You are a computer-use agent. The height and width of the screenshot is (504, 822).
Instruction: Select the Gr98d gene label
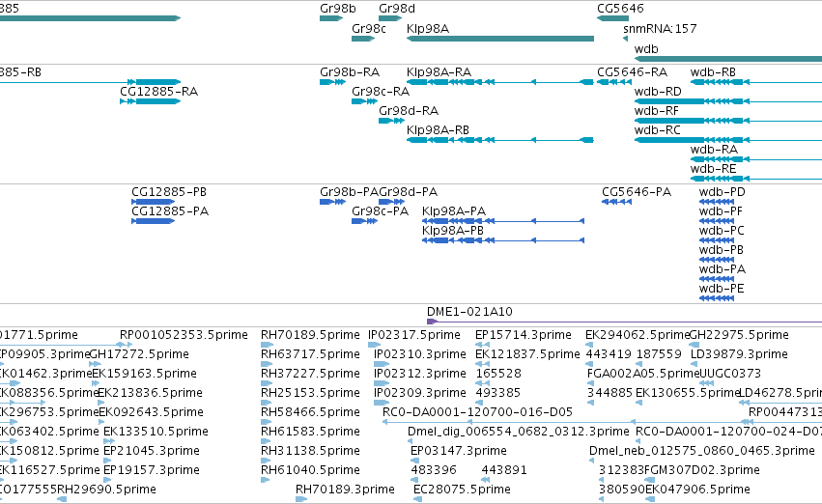(397, 9)
